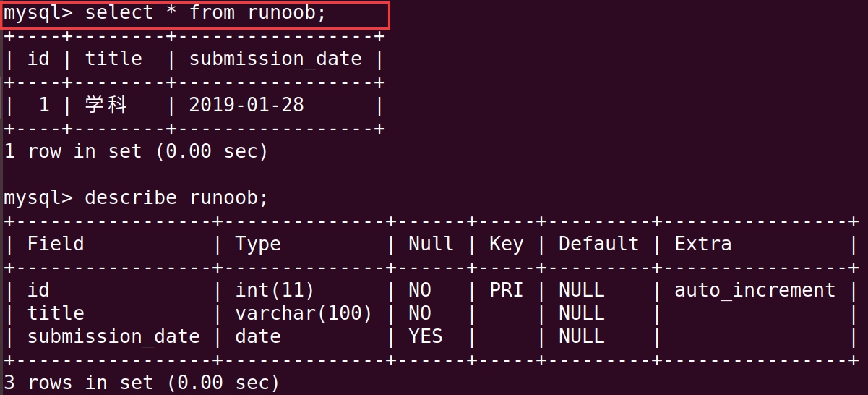The height and width of the screenshot is (395, 868).
Task: Click the Key column header
Action: (x=506, y=244)
